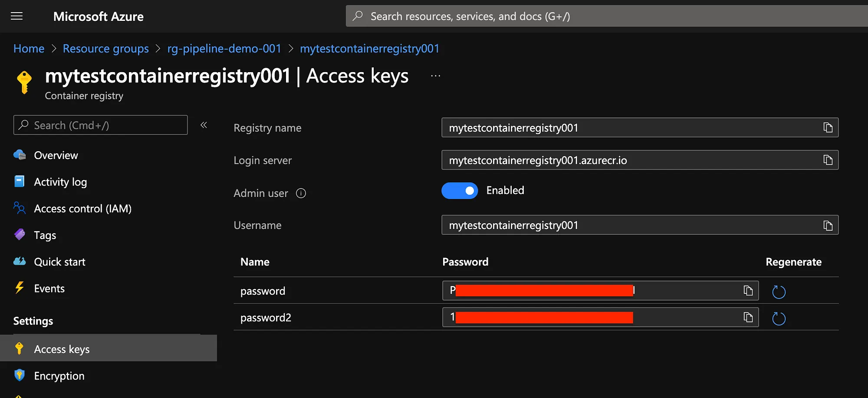Click the search magnifier icon in top bar
This screenshot has height=398, width=868.
pyautogui.click(x=358, y=16)
